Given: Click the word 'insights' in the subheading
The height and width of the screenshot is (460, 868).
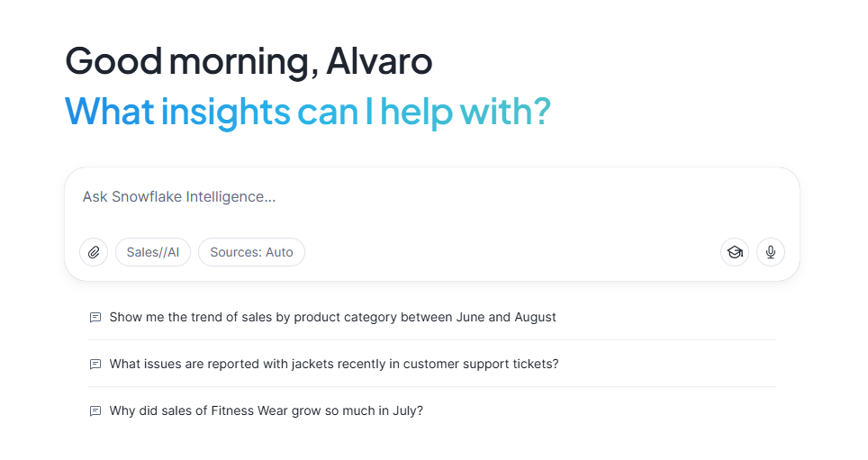Looking at the screenshot, I should 225,111.
